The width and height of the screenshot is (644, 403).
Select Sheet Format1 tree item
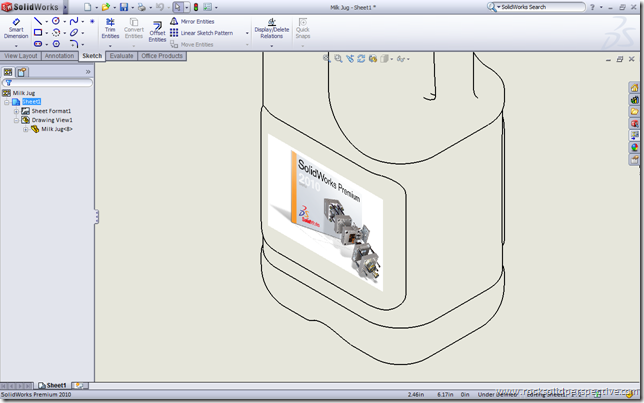click(51, 111)
